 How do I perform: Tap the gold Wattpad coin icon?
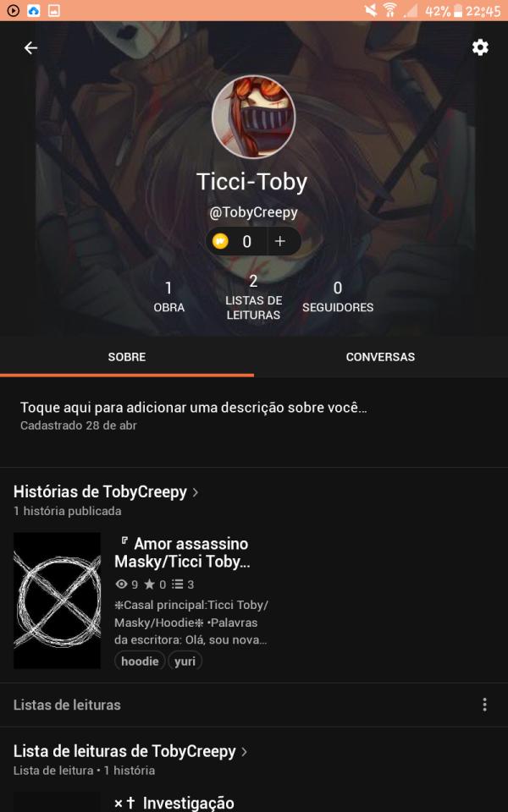[x=220, y=241]
